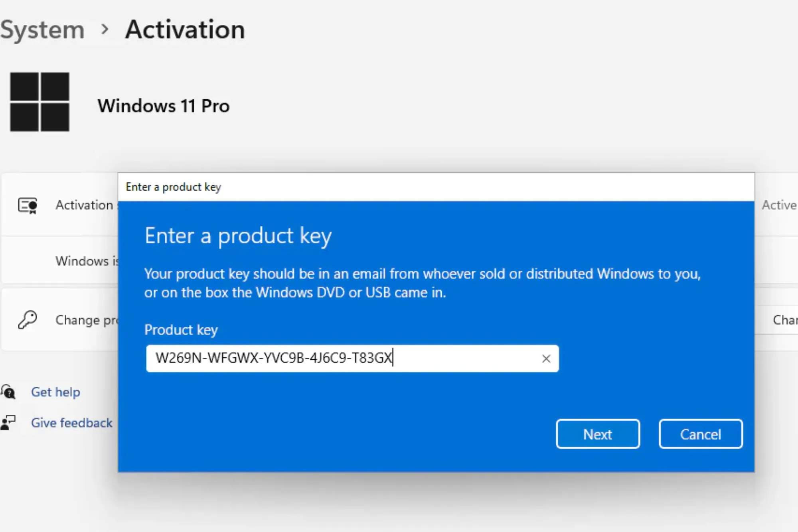Click the Change product key icon

pos(28,319)
